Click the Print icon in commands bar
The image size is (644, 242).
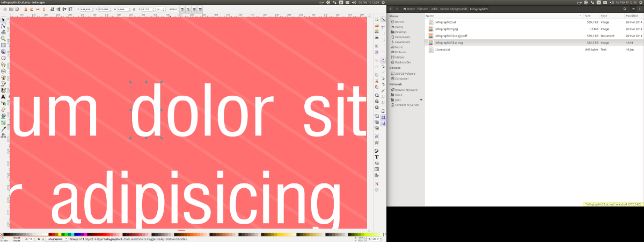pos(377,37)
